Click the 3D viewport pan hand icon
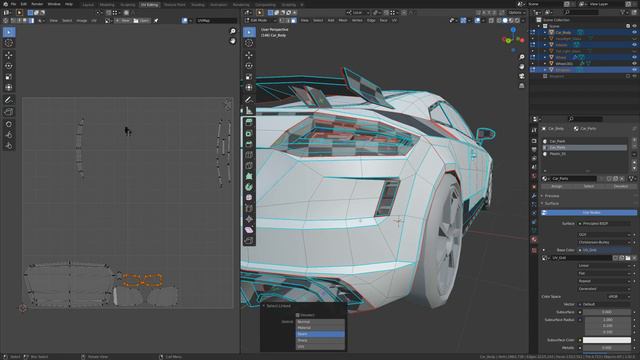Image resolution: width=640 pixels, height=360 pixels. [522, 67]
